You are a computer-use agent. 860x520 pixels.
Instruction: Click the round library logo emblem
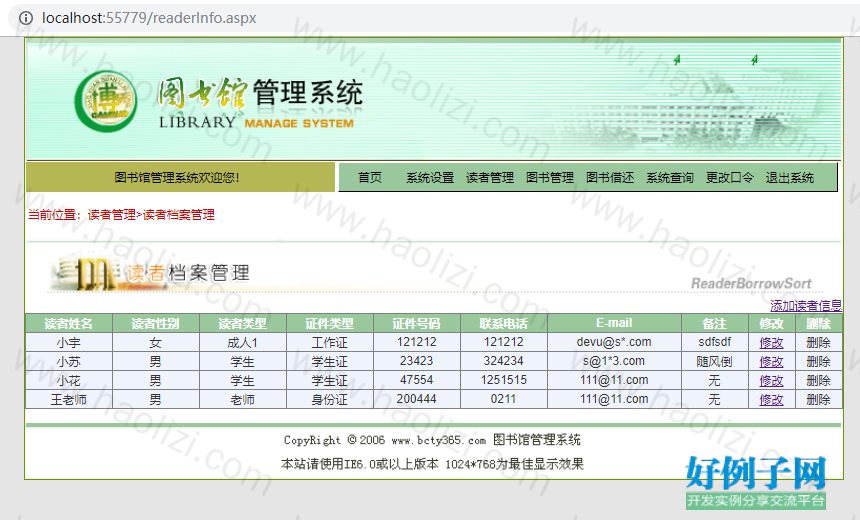pyautogui.click(x=106, y=101)
